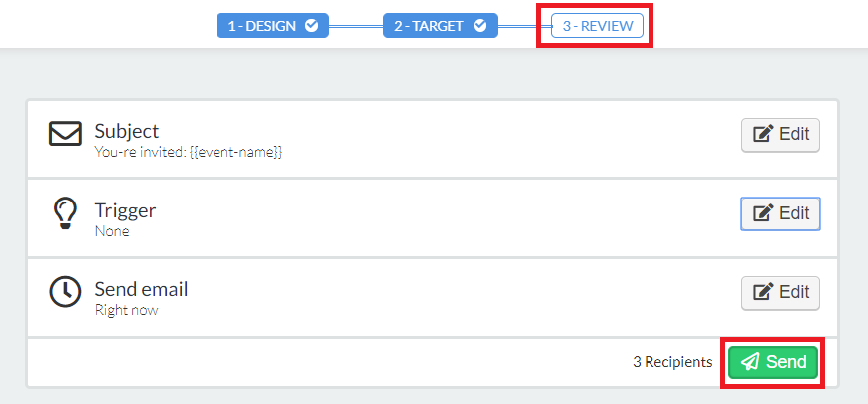Go to the 1 - DESIGN step

point(272,26)
